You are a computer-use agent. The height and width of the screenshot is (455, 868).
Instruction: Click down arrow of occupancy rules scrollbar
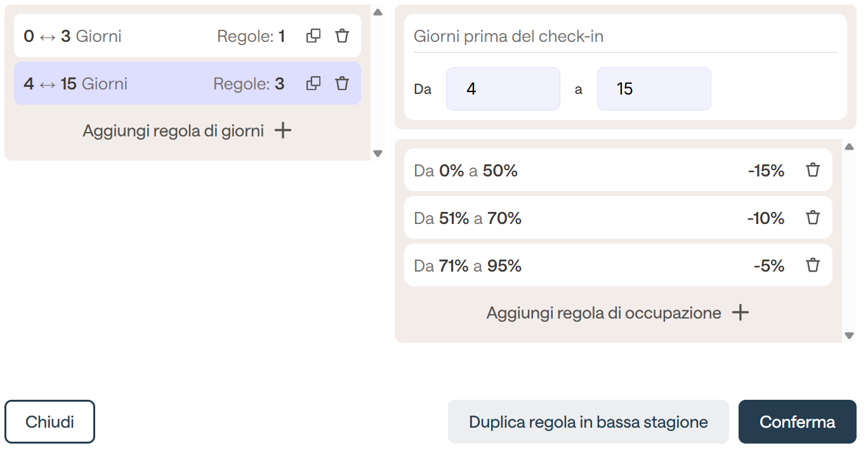click(850, 335)
